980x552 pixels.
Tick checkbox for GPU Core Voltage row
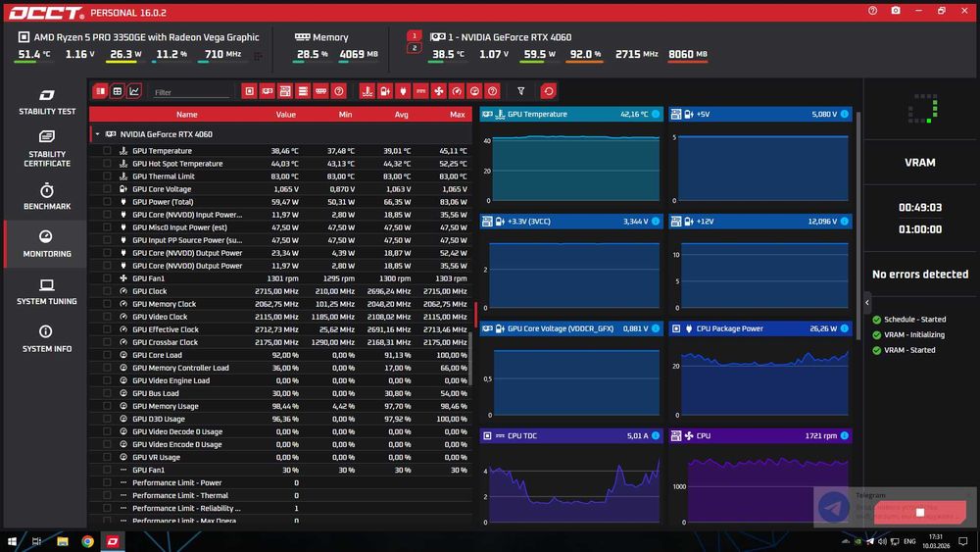(107, 189)
